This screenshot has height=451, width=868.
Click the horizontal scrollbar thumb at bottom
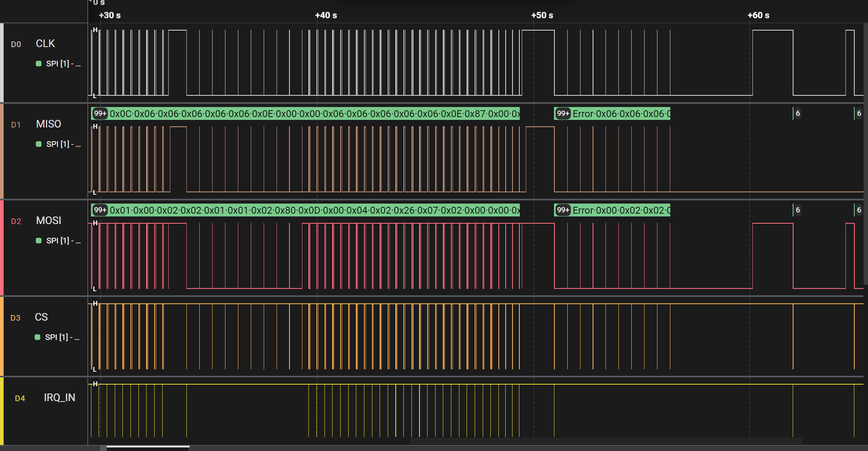[148, 447]
